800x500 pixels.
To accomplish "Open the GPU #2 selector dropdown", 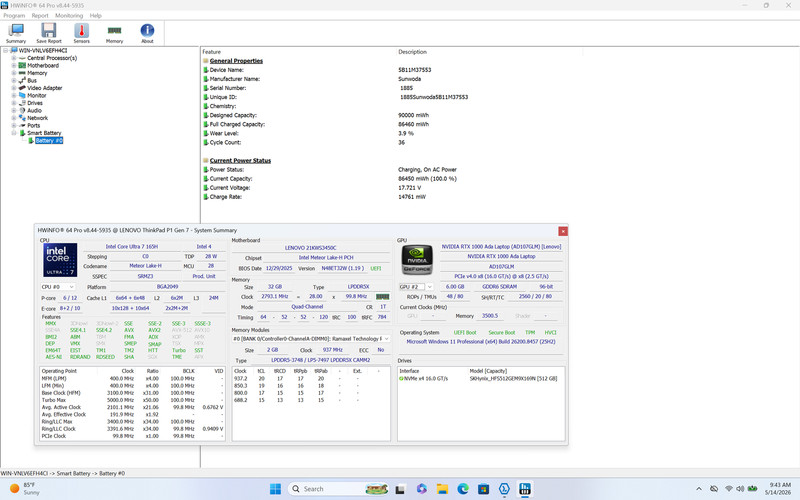I will pos(416,287).
